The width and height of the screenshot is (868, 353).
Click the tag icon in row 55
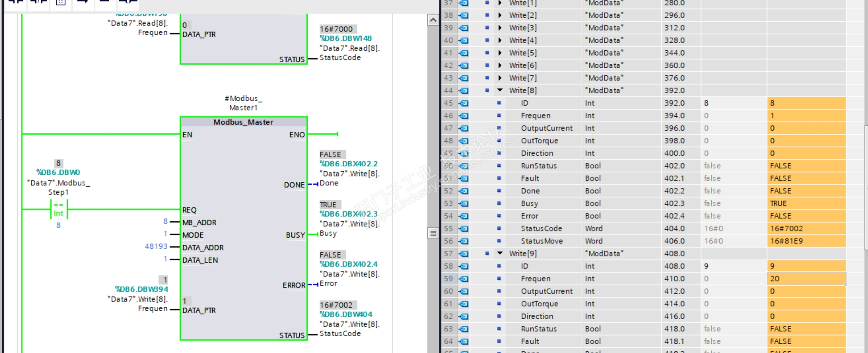[x=463, y=228]
